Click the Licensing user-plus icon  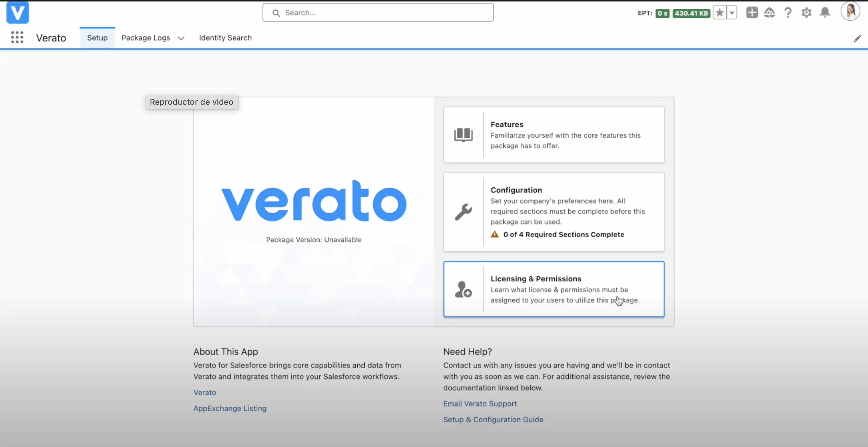tap(463, 289)
